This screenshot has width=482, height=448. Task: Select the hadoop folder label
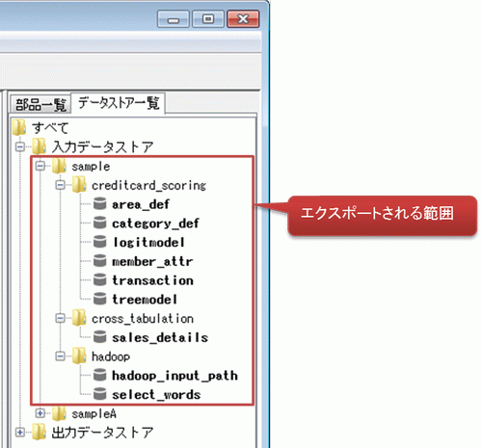111,356
